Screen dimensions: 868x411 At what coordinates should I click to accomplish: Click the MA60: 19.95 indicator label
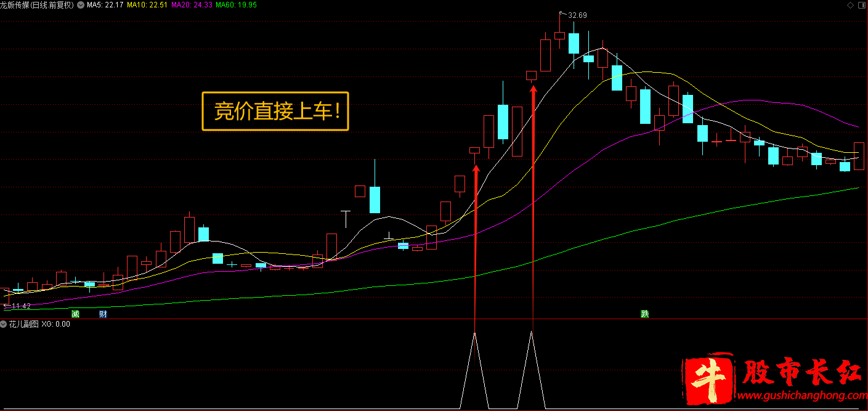(236, 5)
